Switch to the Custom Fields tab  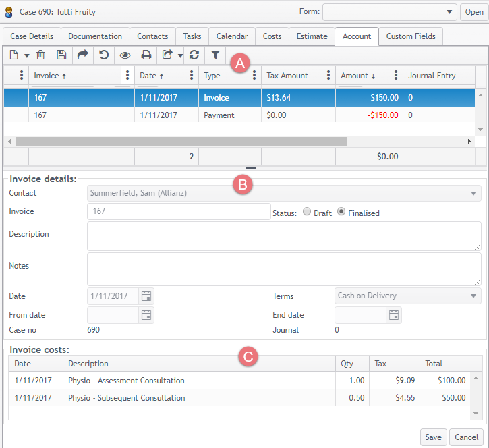tap(410, 36)
